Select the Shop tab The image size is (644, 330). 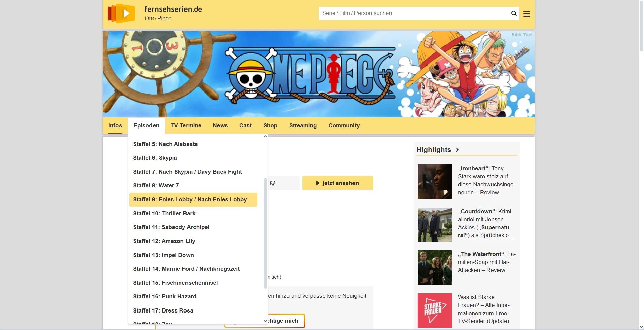[270, 125]
